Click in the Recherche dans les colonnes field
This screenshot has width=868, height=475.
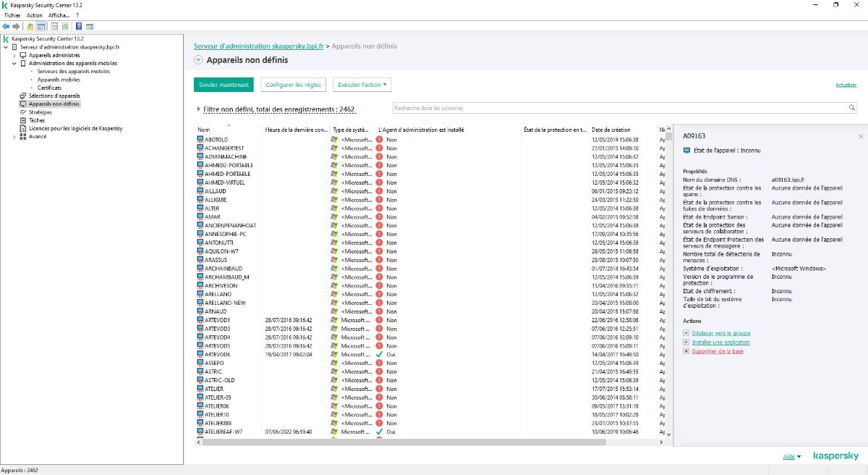pos(618,108)
